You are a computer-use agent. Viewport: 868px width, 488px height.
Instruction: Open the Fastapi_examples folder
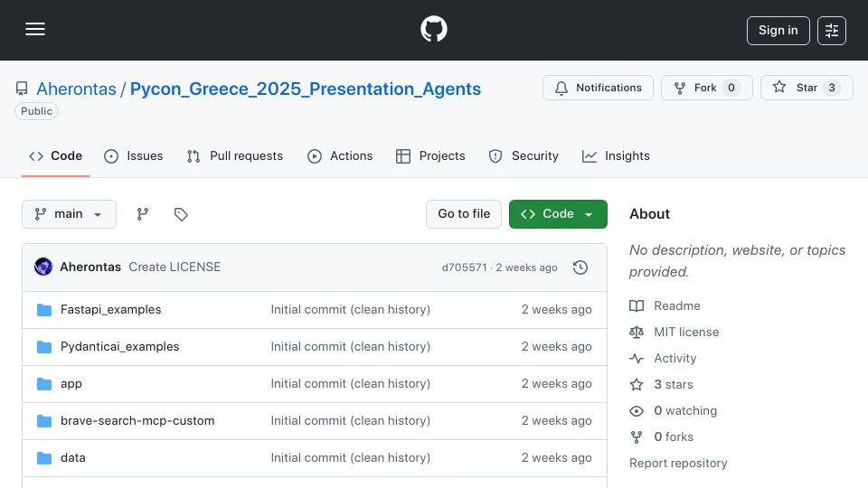click(x=110, y=309)
